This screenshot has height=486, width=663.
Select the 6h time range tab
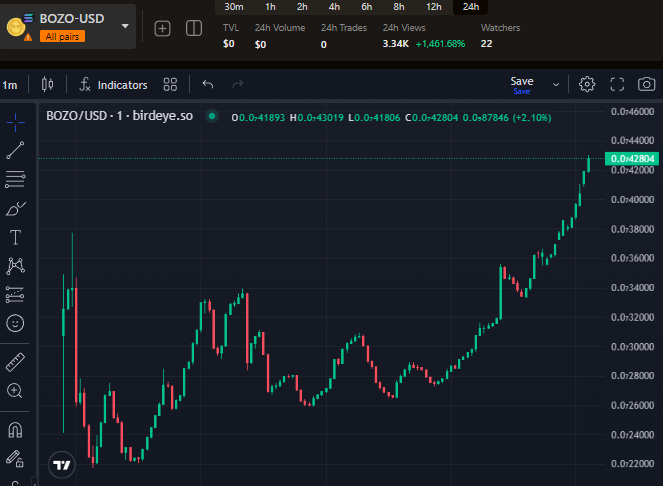(x=367, y=7)
